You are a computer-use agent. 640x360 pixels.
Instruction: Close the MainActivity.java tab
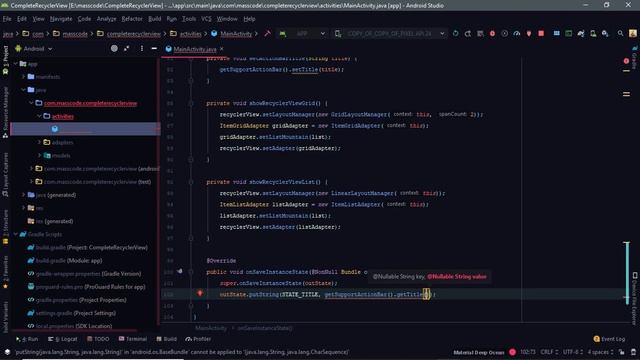pos(222,49)
